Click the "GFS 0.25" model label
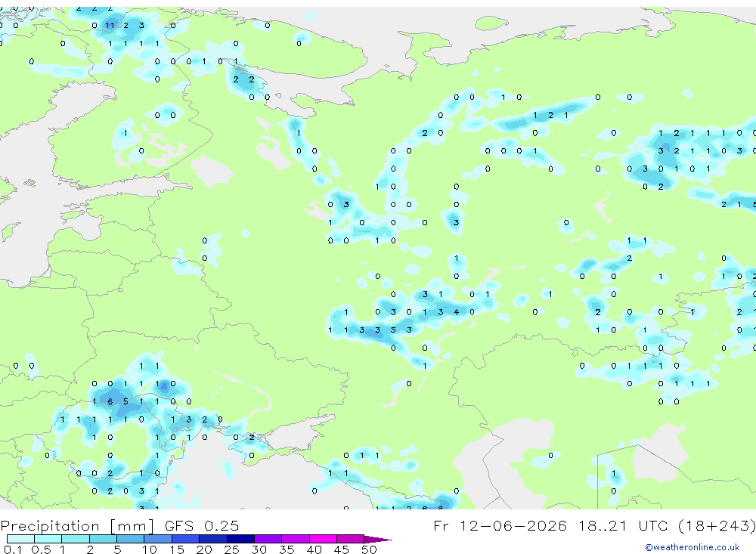This screenshot has width=756, height=554. coord(202,525)
